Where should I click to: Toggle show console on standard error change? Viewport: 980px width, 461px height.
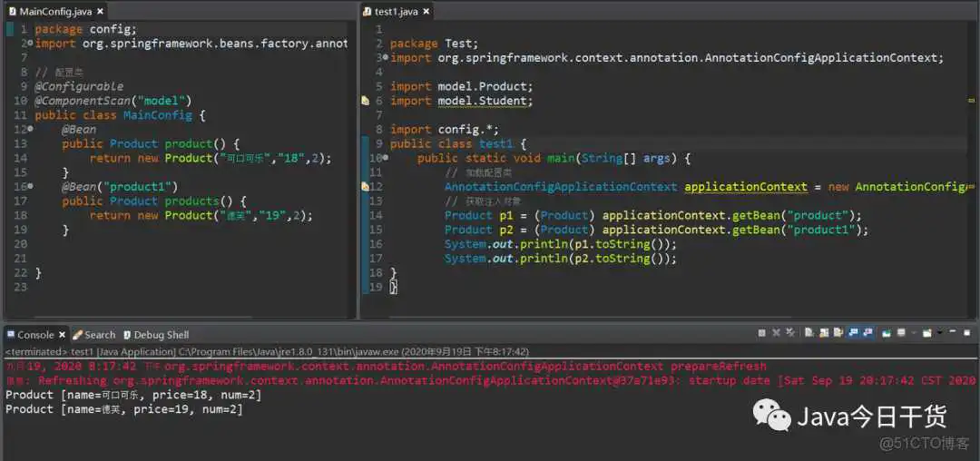coord(868,333)
